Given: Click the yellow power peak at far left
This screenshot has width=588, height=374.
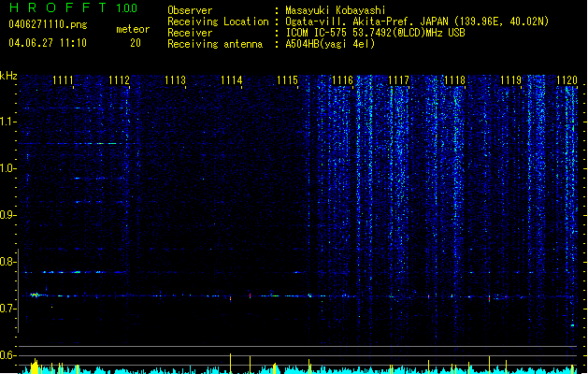Looking at the screenshot, I should [x=35, y=367].
